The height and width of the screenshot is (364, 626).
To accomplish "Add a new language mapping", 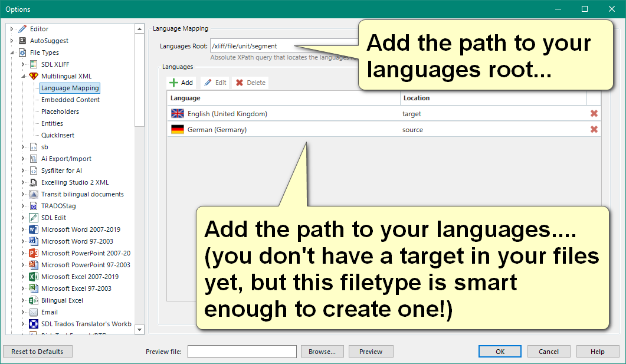I will (181, 83).
